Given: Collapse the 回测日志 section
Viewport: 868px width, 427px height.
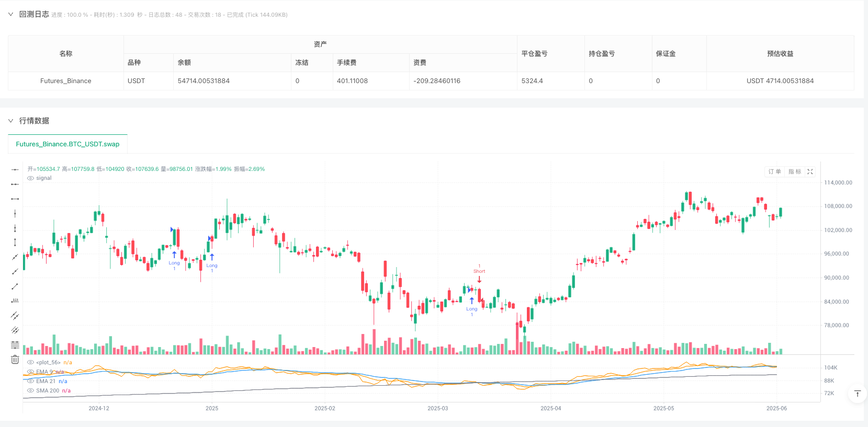Looking at the screenshot, I should (10, 15).
